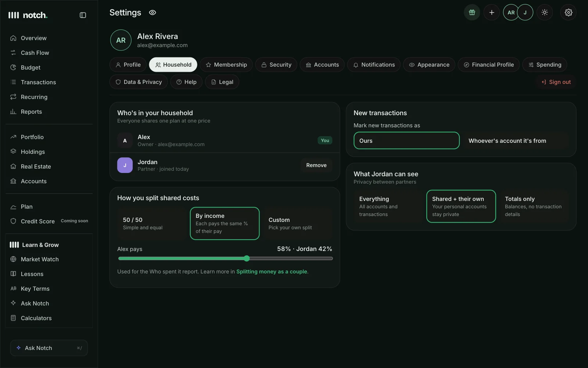Open Splitting money as a couple link
This screenshot has height=368, width=588.
tap(272, 272)
